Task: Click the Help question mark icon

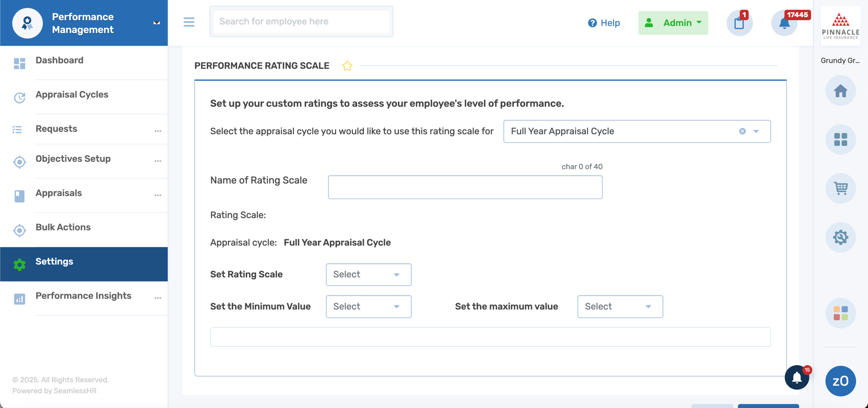Action: click(x=592, y=23)
